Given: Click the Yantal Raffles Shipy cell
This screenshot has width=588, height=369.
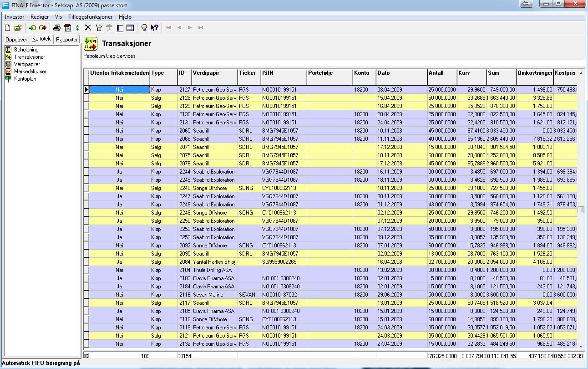Looking at the screenshot, I should coord(215,262).
